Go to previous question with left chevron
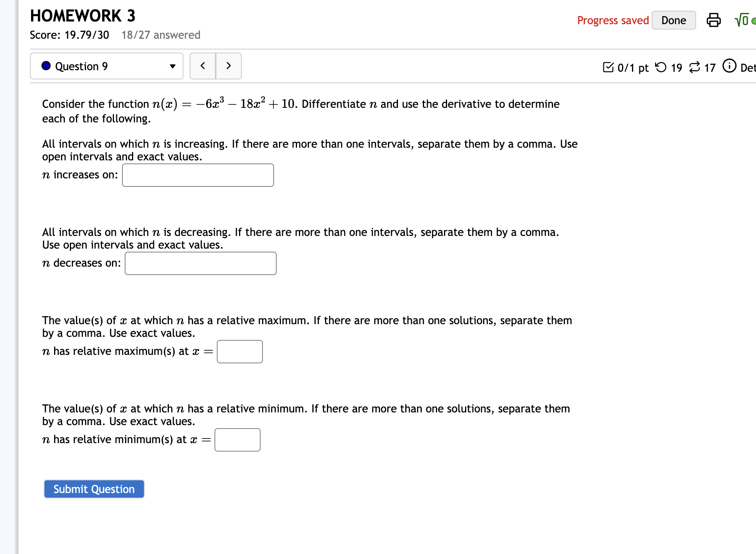Screen dimensions: 756x554 [203, 66]
